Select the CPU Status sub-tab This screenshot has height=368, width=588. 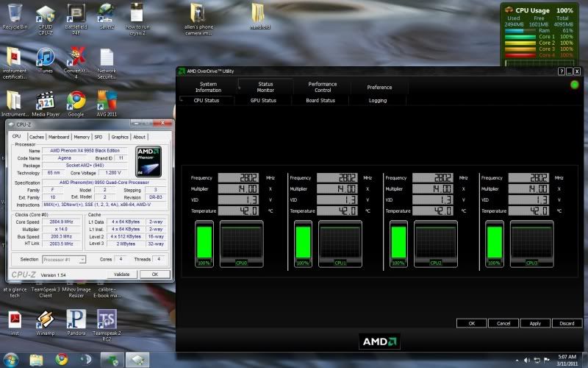coord(207,101)
